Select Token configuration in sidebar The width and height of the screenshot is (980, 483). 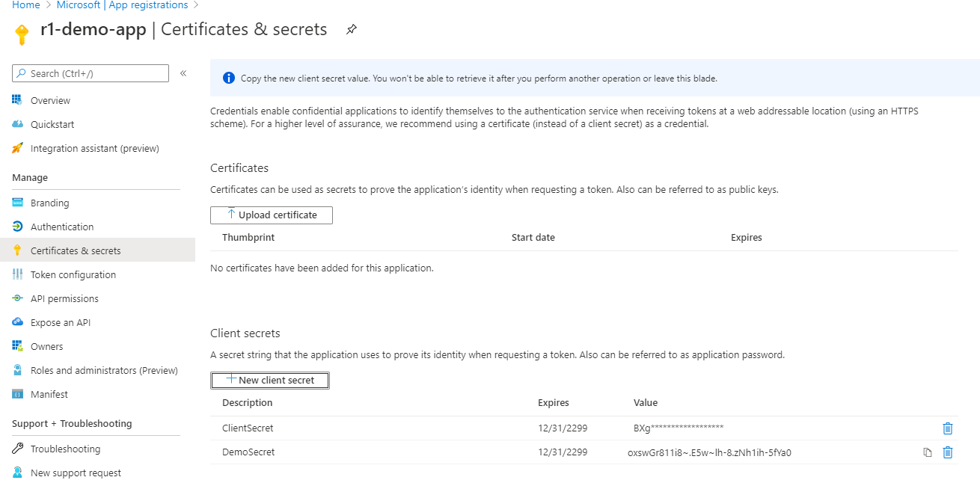pos(73,274)
